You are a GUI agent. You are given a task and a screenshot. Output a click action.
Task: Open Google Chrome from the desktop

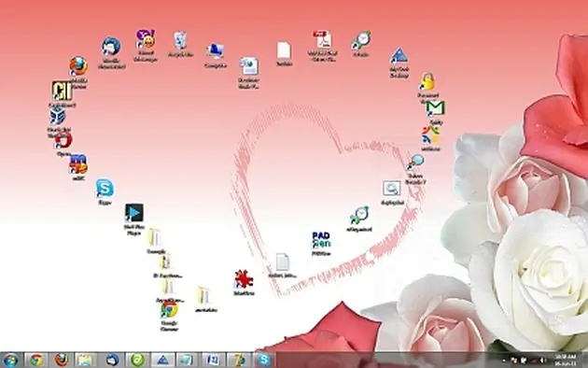click(x=169, y=310)
